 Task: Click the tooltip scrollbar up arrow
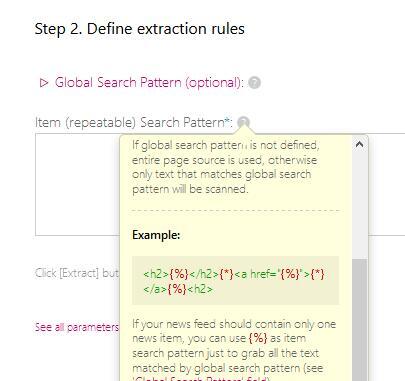[359, 144]
